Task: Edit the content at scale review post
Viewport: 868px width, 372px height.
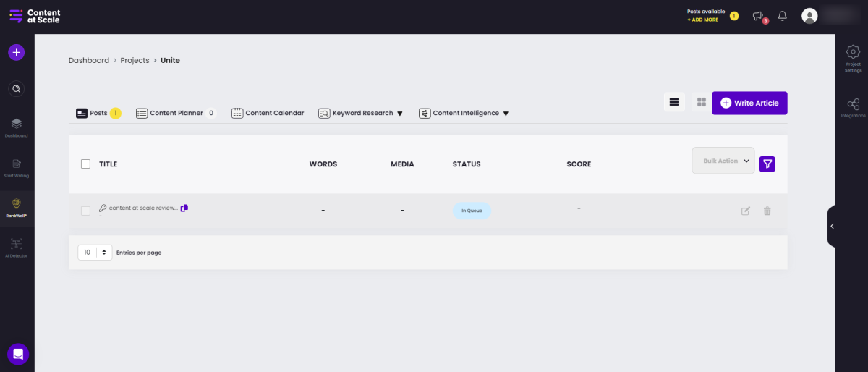Action: [746, 211]
